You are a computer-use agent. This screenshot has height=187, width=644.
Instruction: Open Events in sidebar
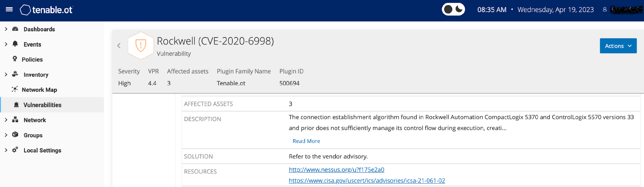pyautogui.click(x=32, y=45)
